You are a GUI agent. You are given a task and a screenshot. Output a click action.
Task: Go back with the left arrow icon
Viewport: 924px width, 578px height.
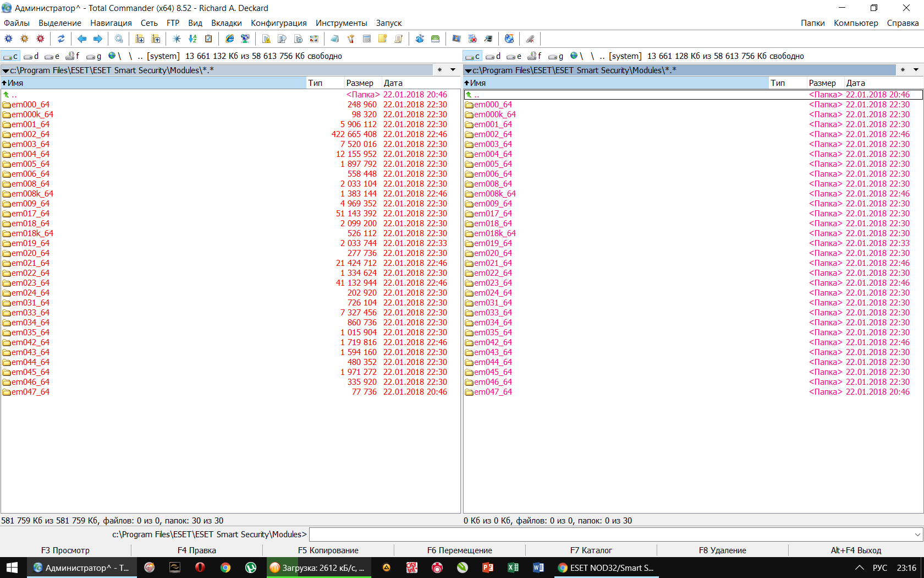point(82,39)
